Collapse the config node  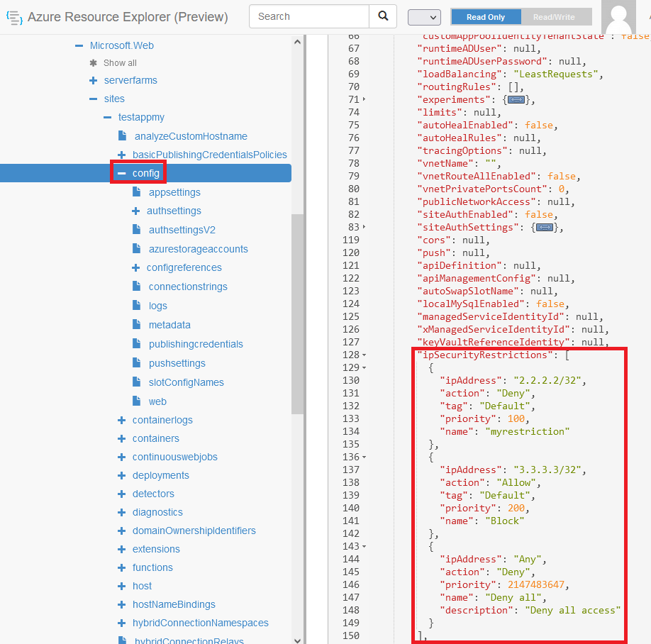pyautogui.click(x=122, y=173)
